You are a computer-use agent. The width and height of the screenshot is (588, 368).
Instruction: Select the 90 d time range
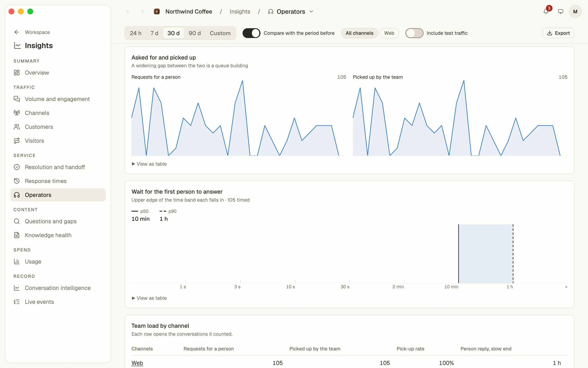click(195, 33)
